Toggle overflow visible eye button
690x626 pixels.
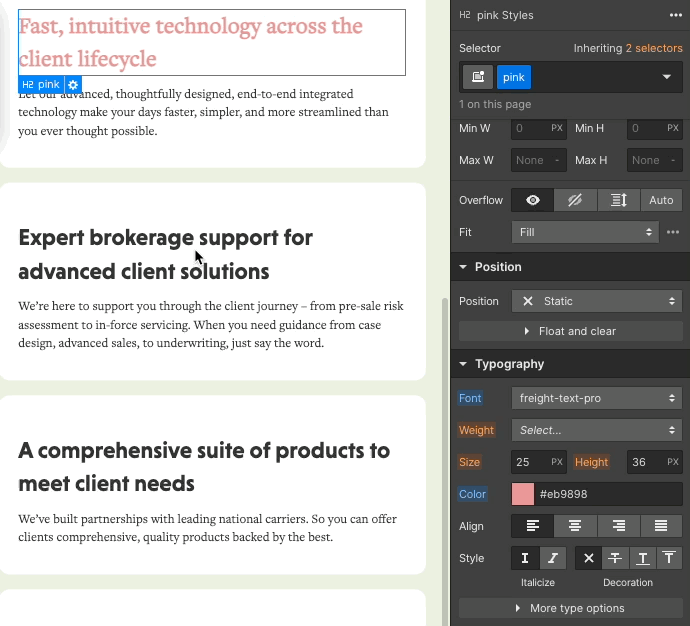click(x=533, y=200)
